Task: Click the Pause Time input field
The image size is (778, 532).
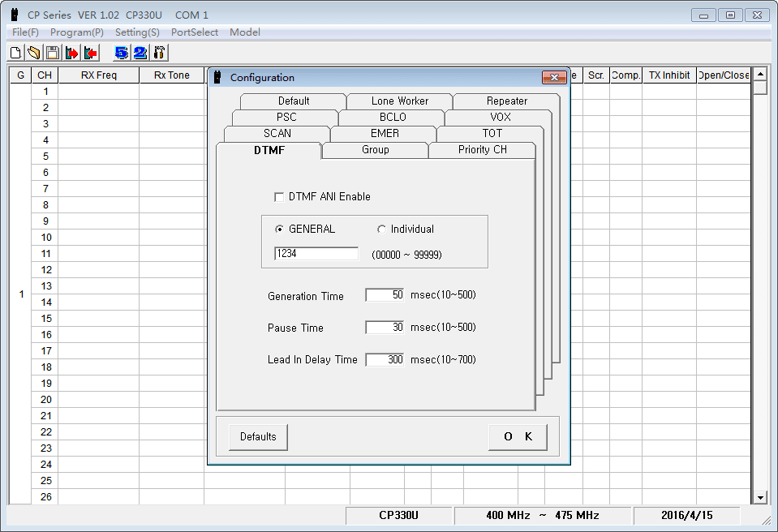Action: (385, 328)
